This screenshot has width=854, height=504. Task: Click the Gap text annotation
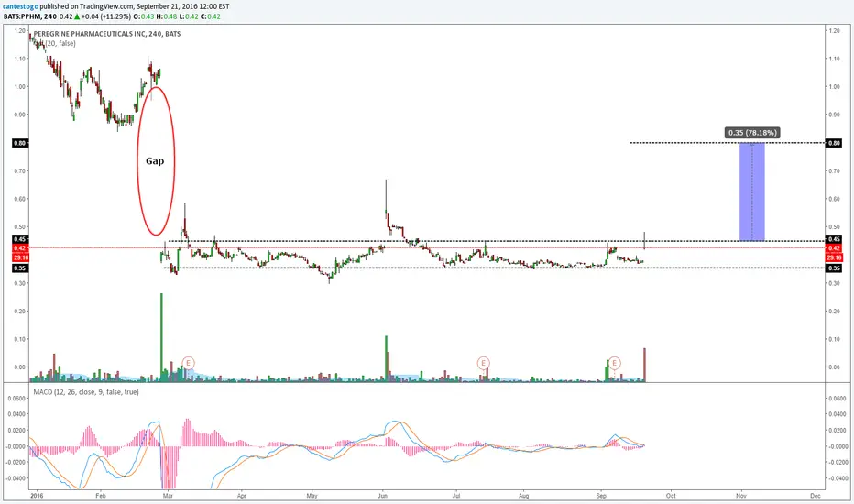[155, 161]
